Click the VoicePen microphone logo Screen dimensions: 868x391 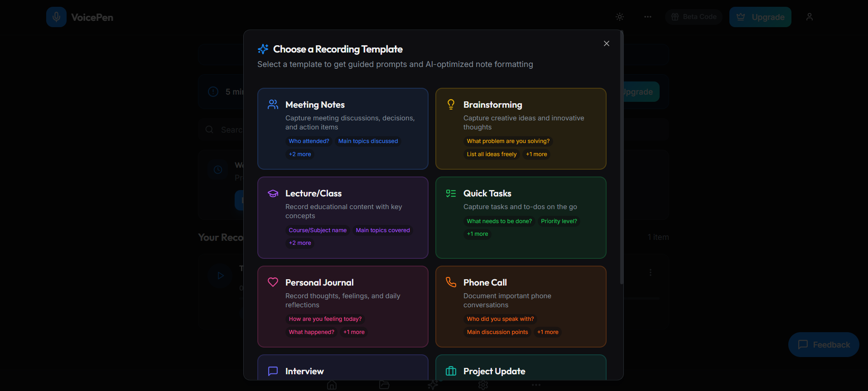(56, 17)
